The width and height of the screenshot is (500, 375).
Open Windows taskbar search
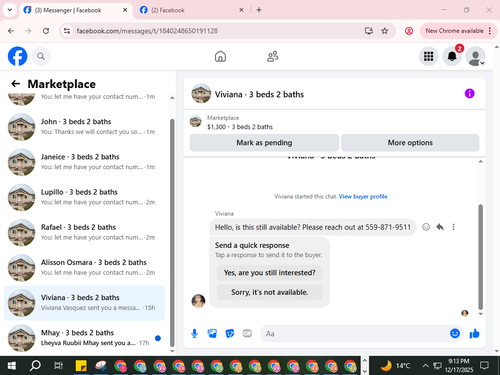tap(35, 366)
